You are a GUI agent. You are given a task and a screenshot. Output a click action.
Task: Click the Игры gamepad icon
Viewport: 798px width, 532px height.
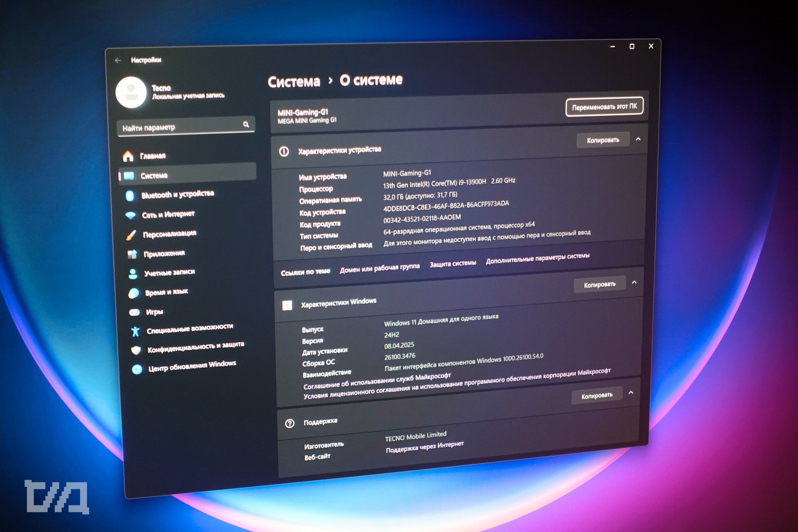point(134,313)
